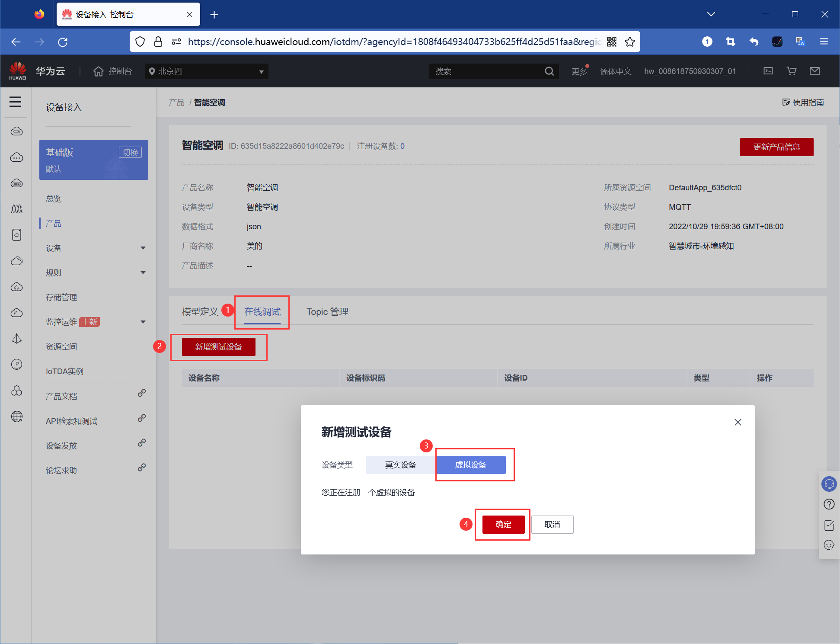
Task: Click the customer service headset icon
Action: click(829, 484)
